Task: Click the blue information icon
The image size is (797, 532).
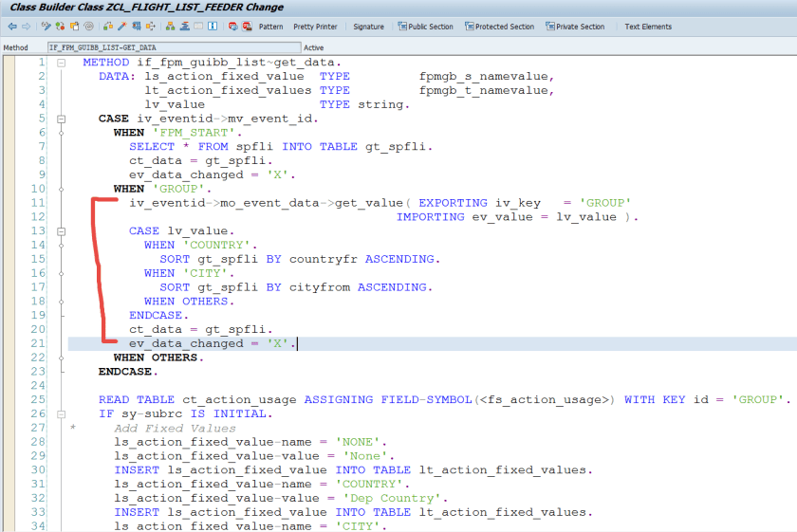Action: pyautogui.click(x=213, y=27)
